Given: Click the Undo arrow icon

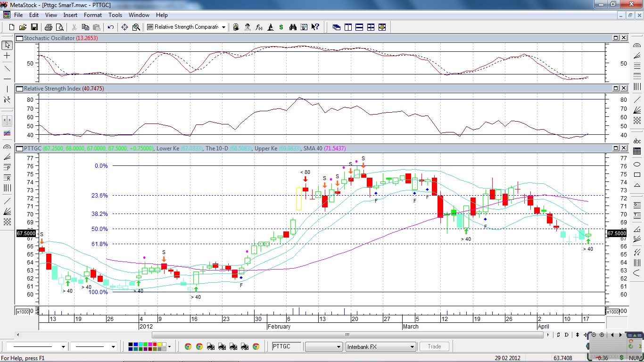Looking at the screenshot, I should [x=111, y=27].
